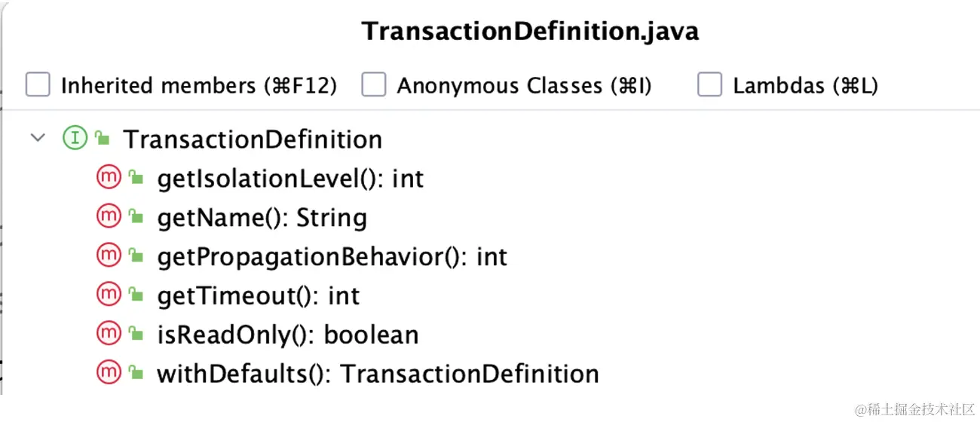This screenshot has height=422, width=980.
Task: Click the TransactionDefinition.java popup title
Action: pos(530,31)
